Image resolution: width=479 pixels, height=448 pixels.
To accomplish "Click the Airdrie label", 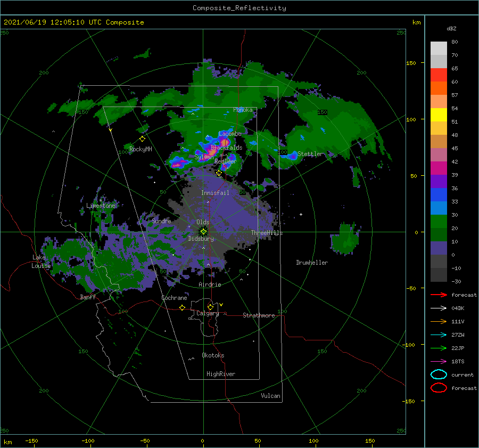I will (x=210, y=284).
